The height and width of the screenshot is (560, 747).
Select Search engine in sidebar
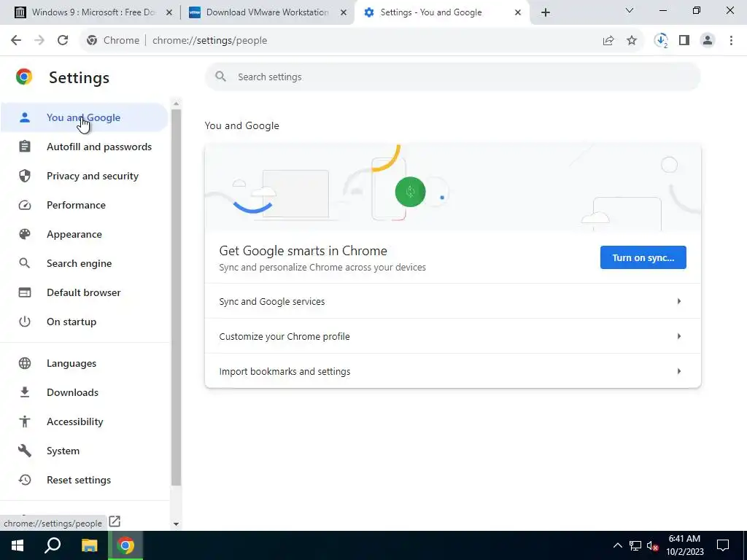point(79,263)
